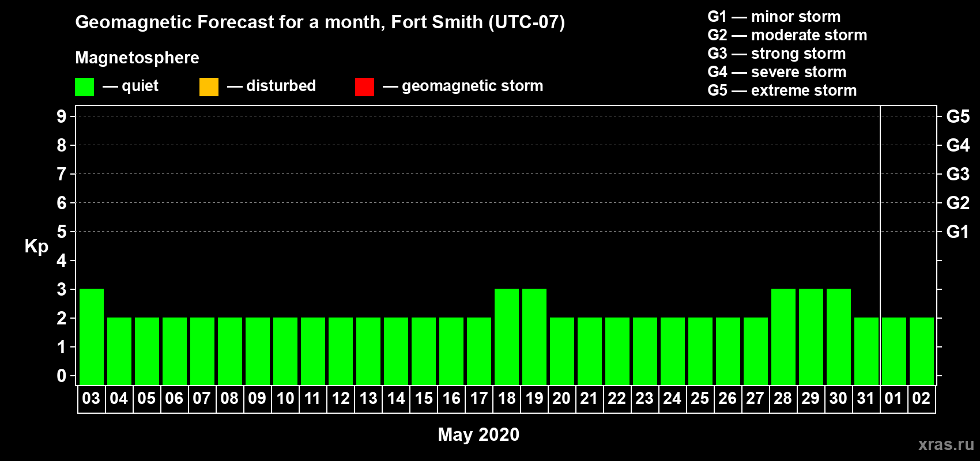Image resolution: width=980 pixels, height=461 pixels.
Task: Select the bar for June 02
Action: pos(922,351)
